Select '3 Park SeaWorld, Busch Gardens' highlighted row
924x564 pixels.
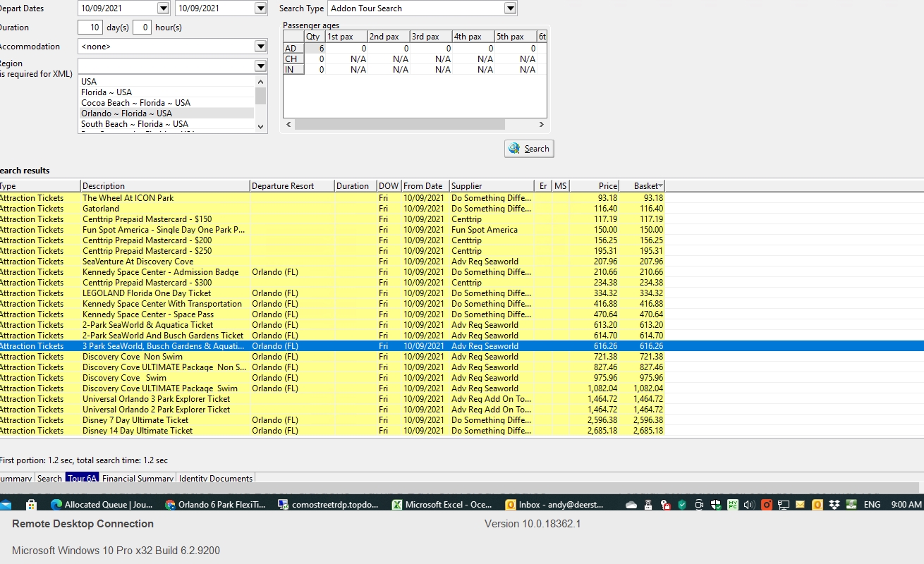[x=462, y=346]
